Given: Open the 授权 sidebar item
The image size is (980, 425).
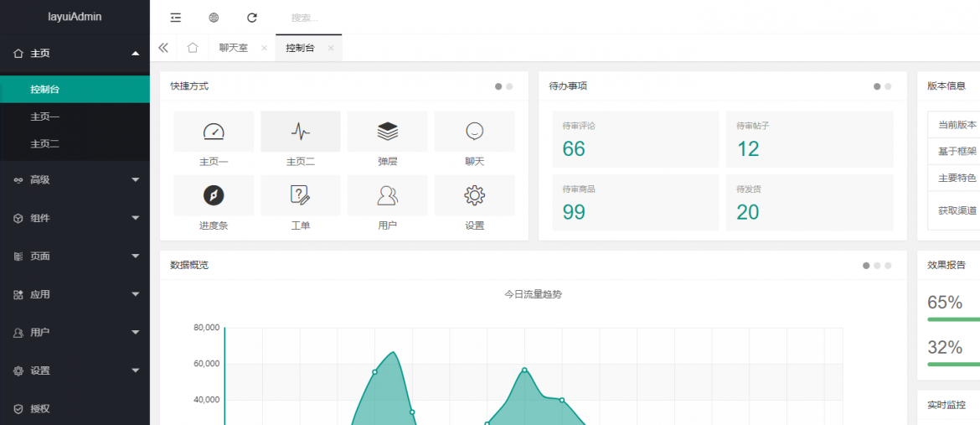Looking at the screenshot, I should (75, 408).
